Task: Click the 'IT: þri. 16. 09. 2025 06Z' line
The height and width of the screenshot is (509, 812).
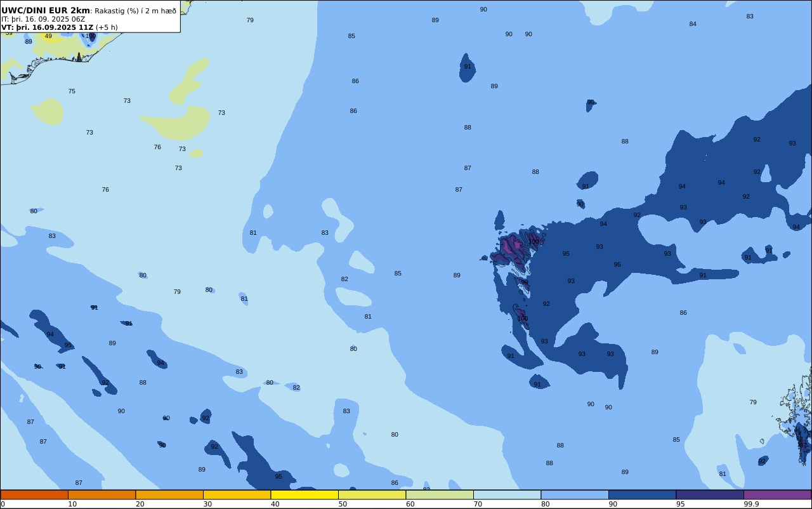Action: point(43,19)
